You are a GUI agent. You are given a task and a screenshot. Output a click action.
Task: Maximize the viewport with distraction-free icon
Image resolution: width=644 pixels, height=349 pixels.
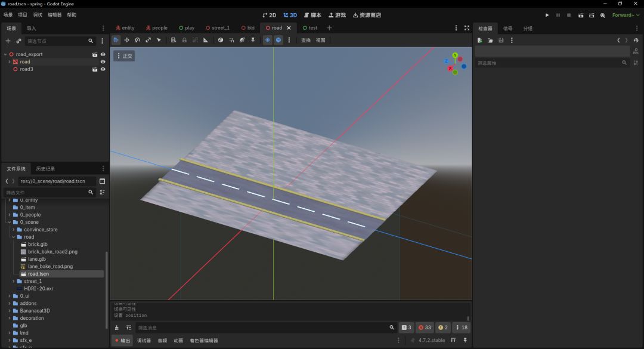tap(466, 28)
